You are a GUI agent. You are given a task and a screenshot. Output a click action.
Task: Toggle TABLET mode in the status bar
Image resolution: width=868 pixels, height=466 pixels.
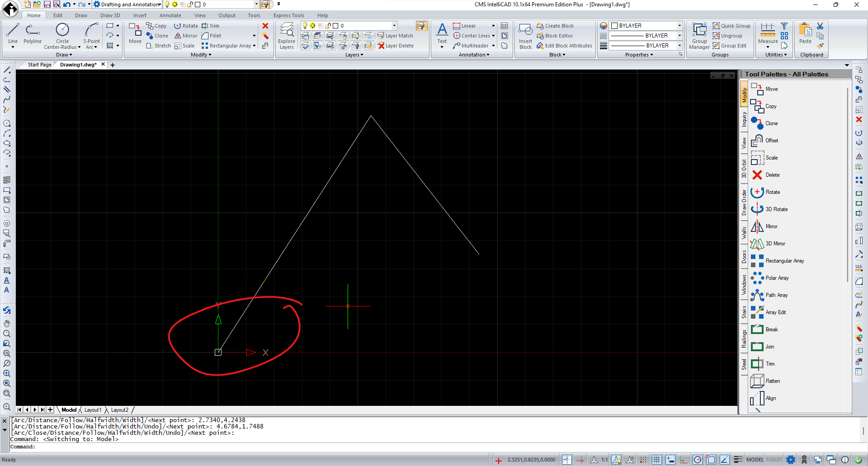[774, 460]
